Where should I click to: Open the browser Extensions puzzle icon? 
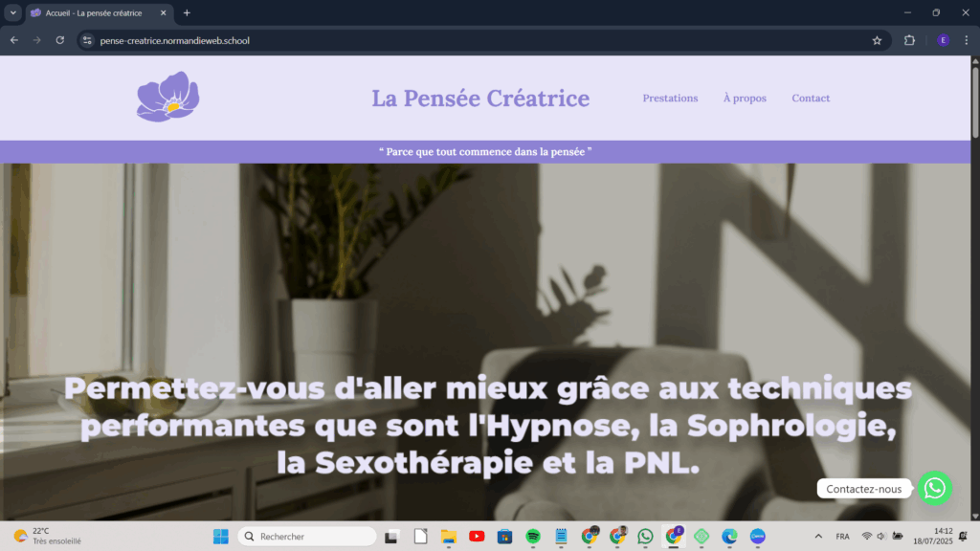909,40
